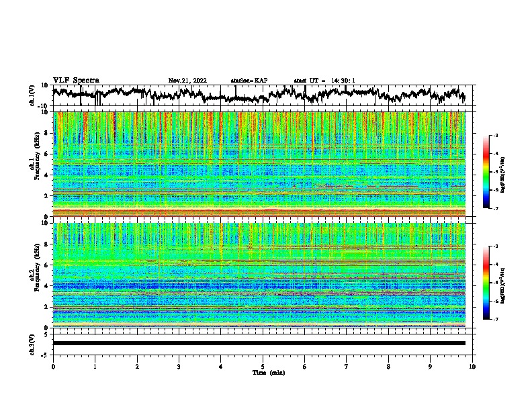This screenshot has width=532, height=411.
Task: Click the ch.1 voltage waveform trace
Action: pyautogui.click(x=259, y=95)
